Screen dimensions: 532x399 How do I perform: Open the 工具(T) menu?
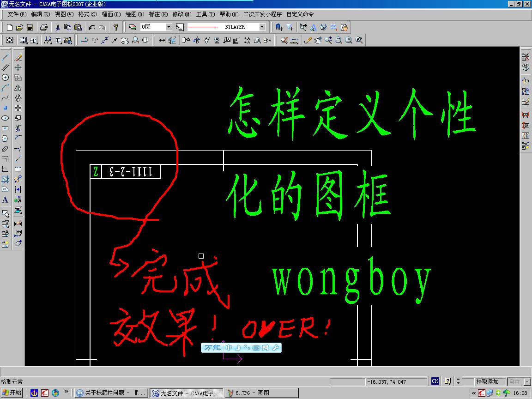206,14
